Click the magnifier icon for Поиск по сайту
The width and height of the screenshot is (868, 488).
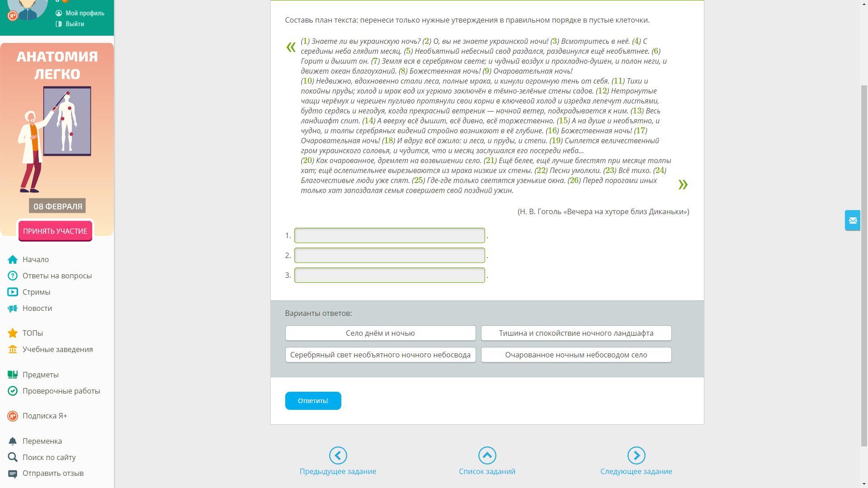[13, 457]
